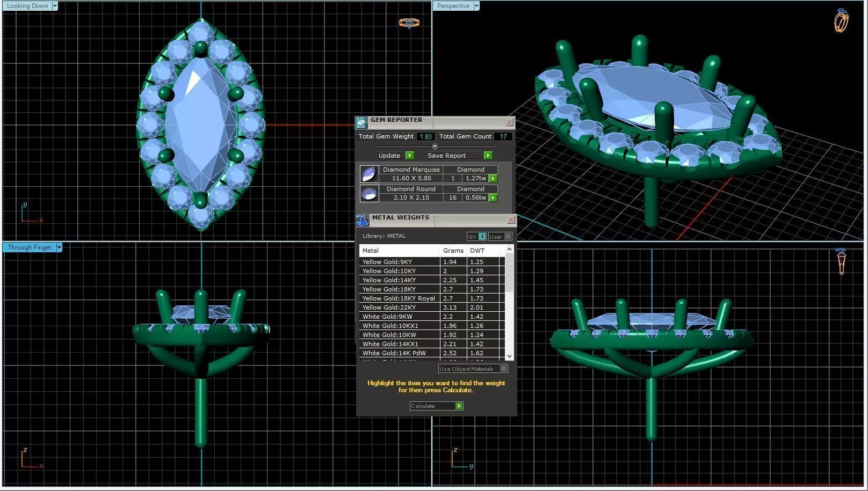Click the 1.62 DWT value for 14K PdW

pyautogui.click(x=477, y=353)
